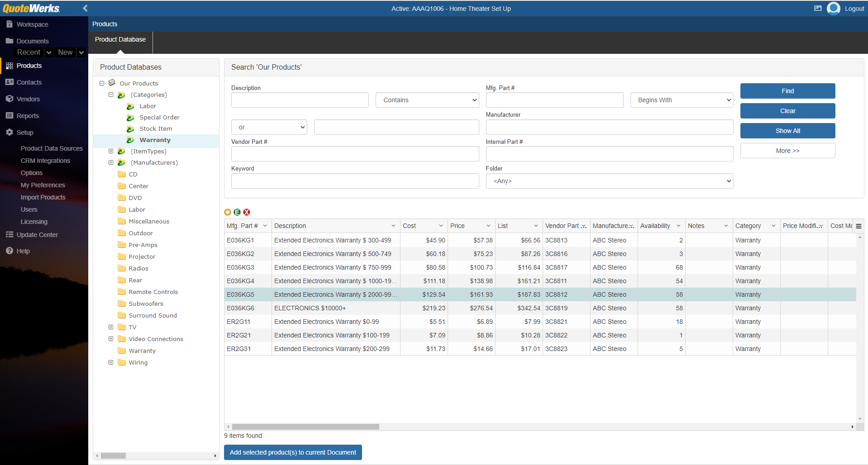The height and width of the screenshot is (465, 868).
Task: Click the green edit product icon
Action: 237,212
